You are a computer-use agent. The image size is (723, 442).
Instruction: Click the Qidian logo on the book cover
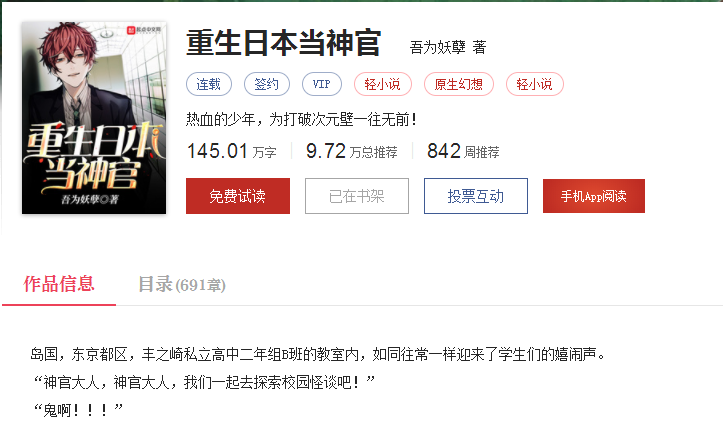[144, 30]
